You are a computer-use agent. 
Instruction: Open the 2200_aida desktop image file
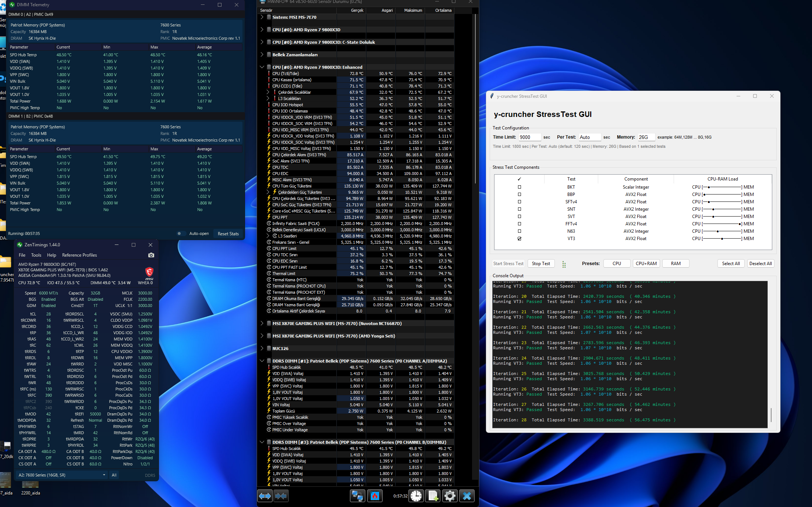30,486
